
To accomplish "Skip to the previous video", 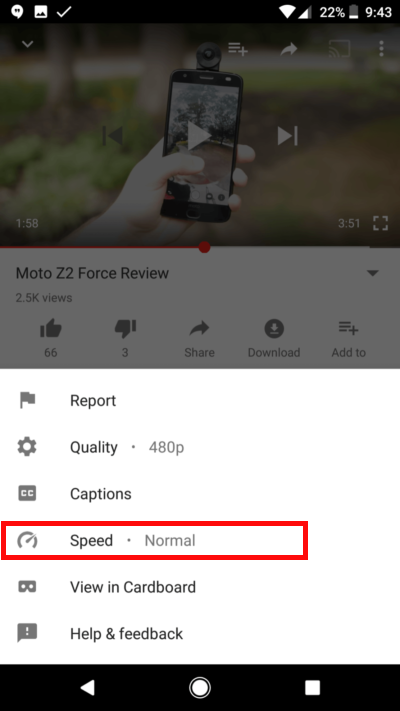I will pyautogui.click(x=112, y=136).
